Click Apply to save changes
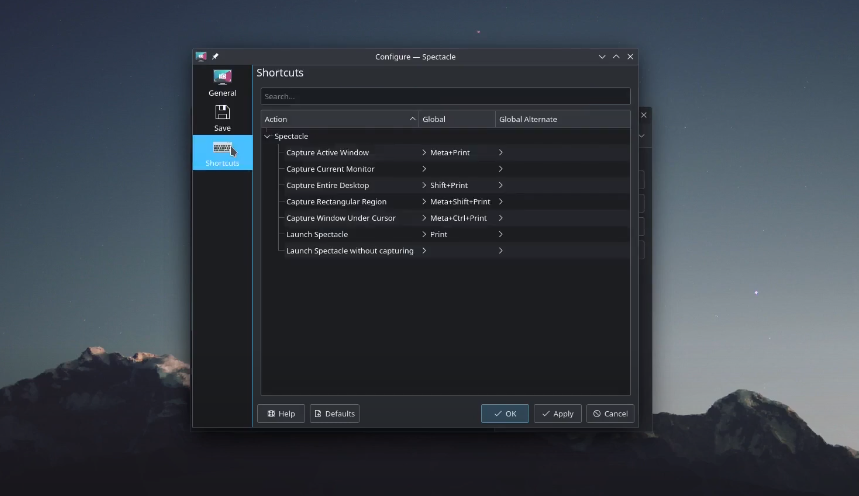 [557, 413]
